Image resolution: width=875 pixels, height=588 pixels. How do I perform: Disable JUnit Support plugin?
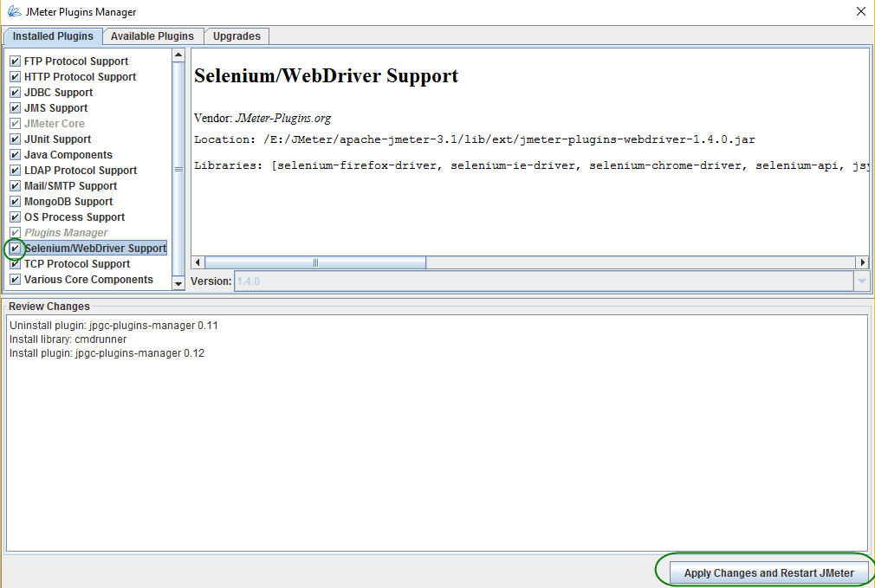pyautogui.click(x=15, y=139)
